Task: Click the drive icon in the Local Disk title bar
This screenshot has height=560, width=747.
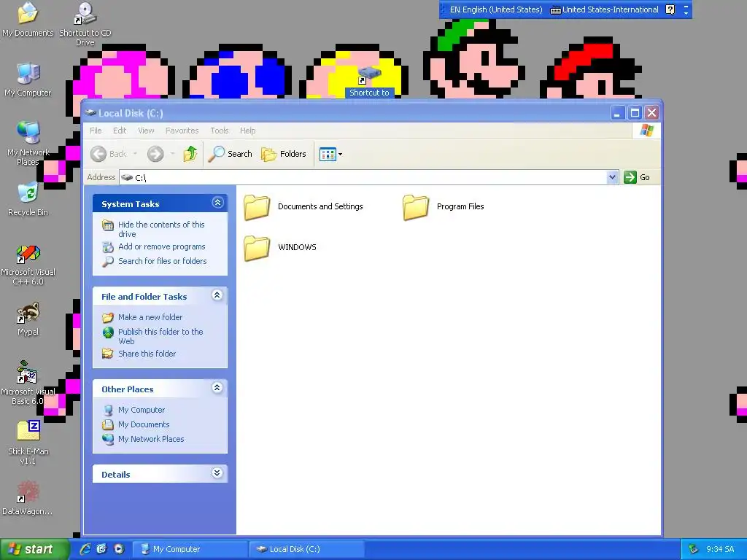Action: point(90,113)
